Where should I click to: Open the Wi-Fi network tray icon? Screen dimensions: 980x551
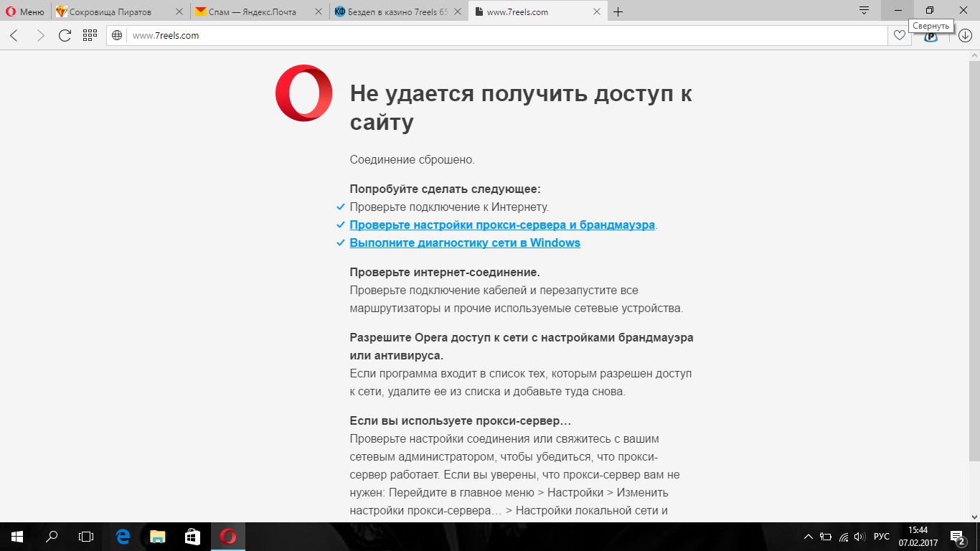844,537
